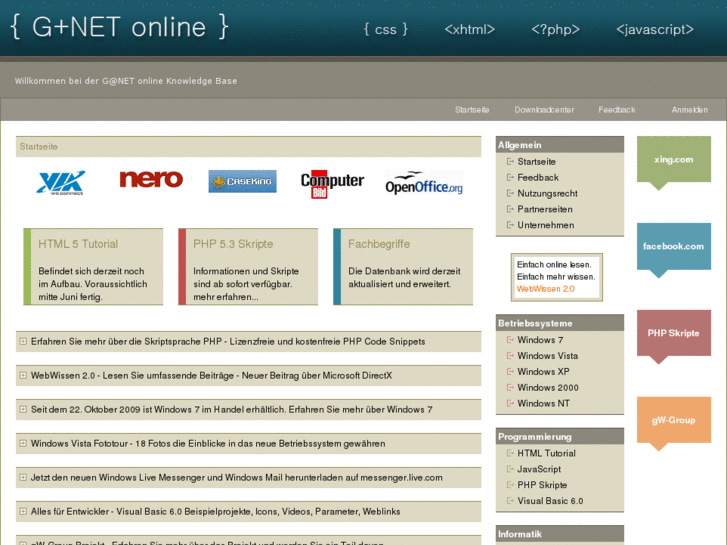Image resolution: width=727 pixels, height=545 pixels.
Task: Click the arrow icon beside Windows 7
Action: pos(510,340)
